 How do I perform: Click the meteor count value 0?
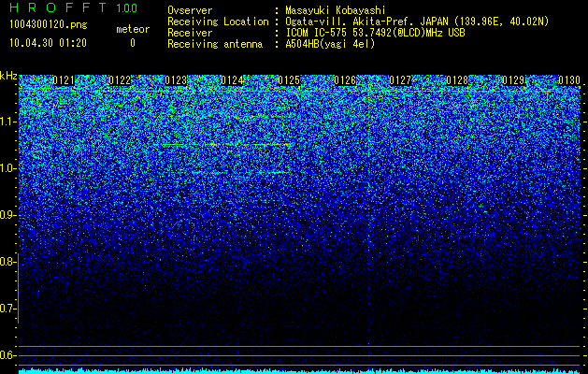(133, 43)
